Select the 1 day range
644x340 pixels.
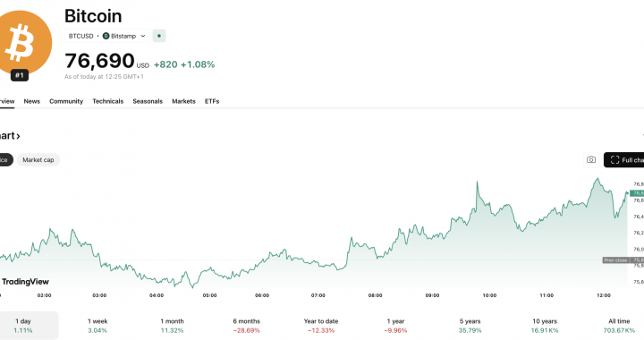29,326
